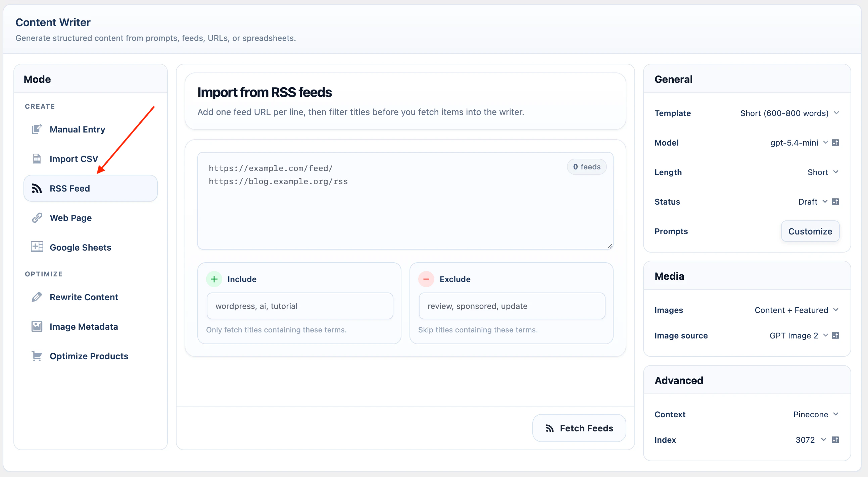This screenshot has height=477, width=868.
Task: Click the Import from RSS feeds heading
Action: [x=264, y=92]
